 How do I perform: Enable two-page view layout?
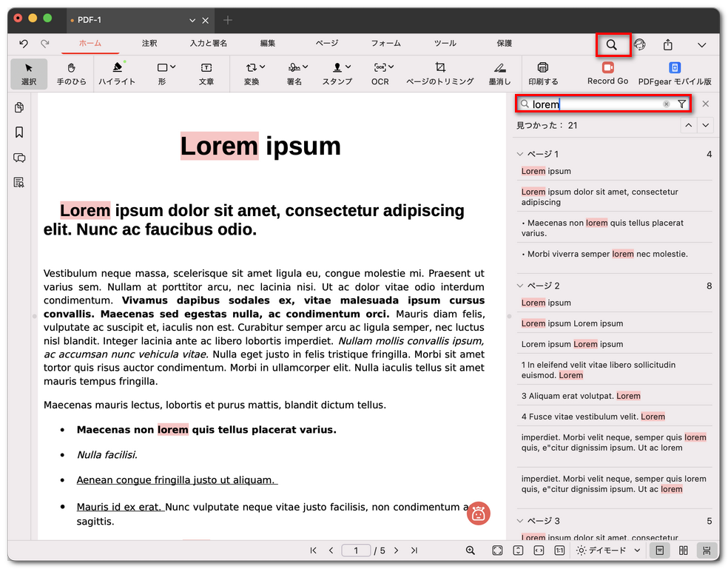click(684, 551)
